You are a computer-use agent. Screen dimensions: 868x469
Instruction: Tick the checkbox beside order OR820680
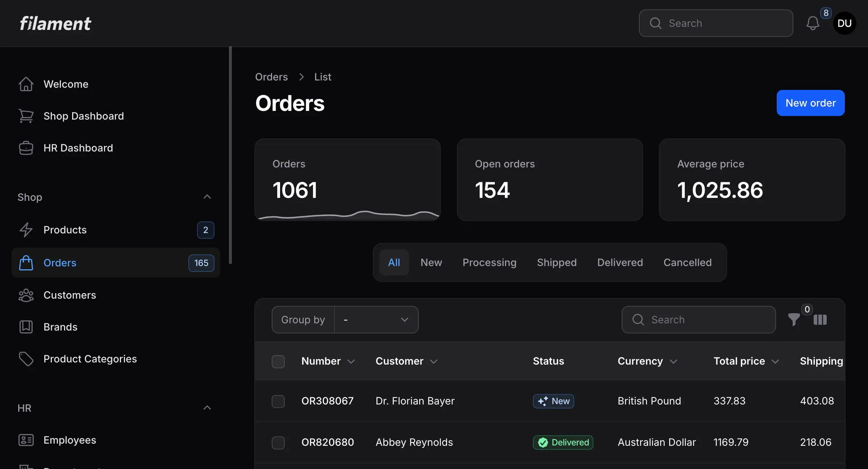click(x=278, y=443)
